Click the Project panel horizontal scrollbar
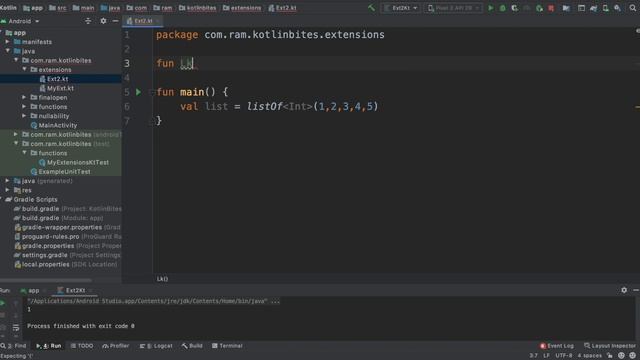Screen dimensions: 640x360 46,280
